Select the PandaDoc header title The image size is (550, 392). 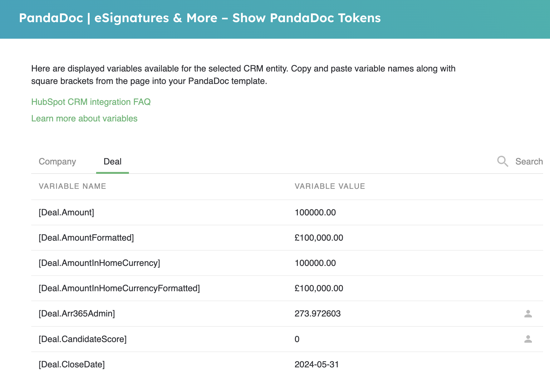tap(199, 18)
